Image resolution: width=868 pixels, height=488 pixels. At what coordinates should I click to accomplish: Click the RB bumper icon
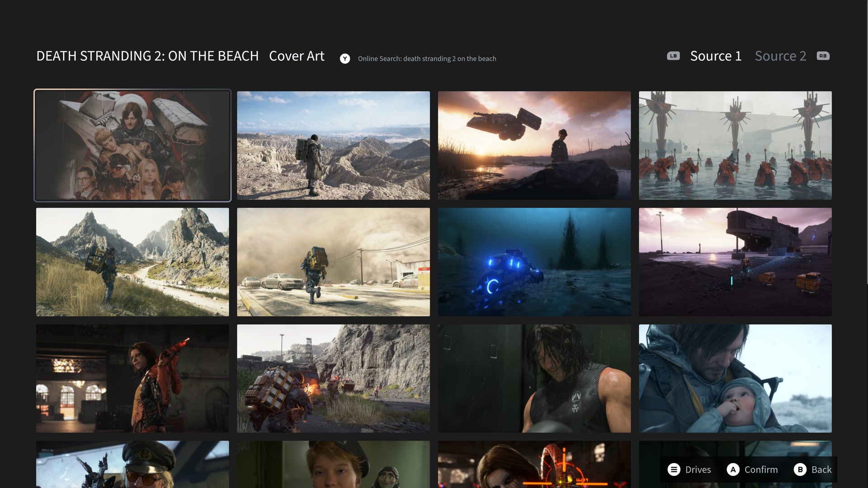click(x=823, y=56)
